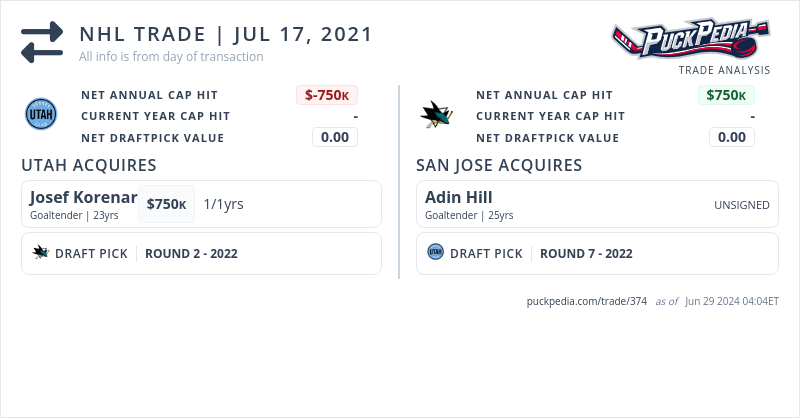This screenshot has height=418, width=800.
Task: Click the $750K contract badge for Korenar
Action: click(166, 204)
